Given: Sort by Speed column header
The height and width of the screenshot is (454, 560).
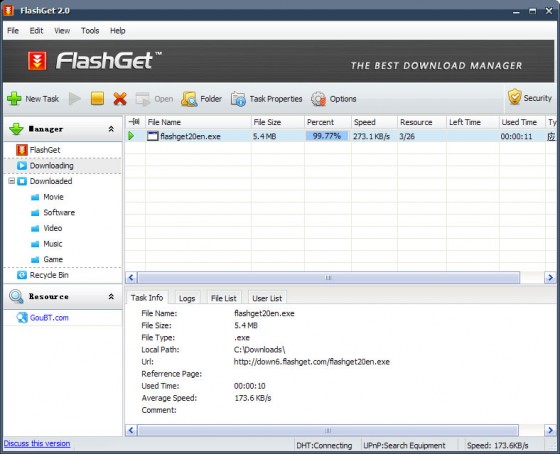Looking at the screenshot, I should pos(374,122).
